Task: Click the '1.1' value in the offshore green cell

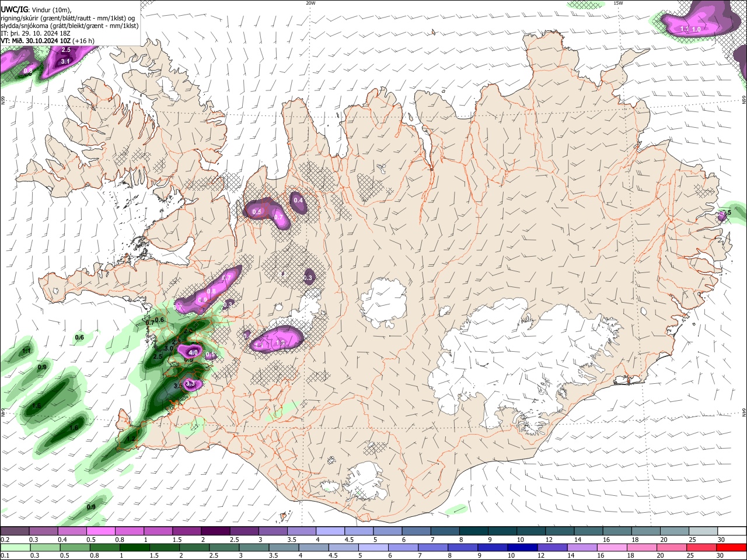Action: click(26, 351)
